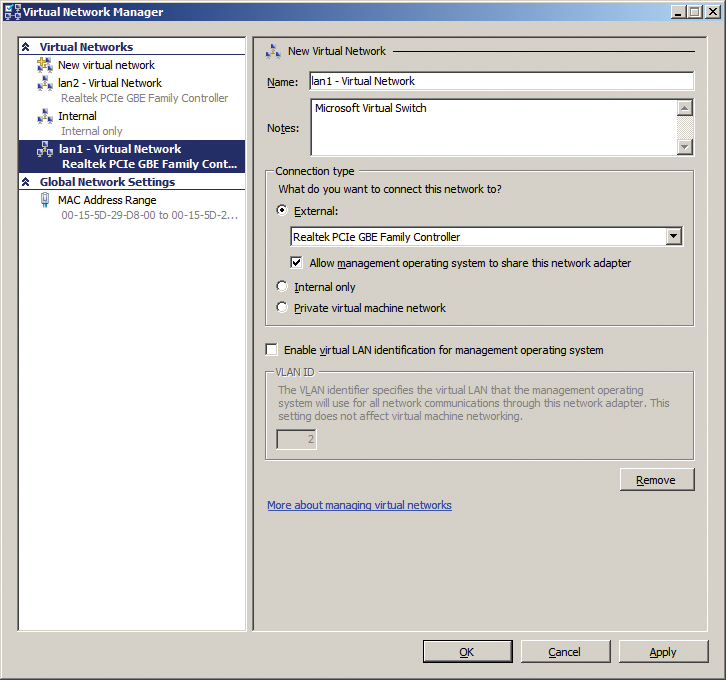Select Private virtual machine network option
The image size is (726, 680).
point(282,307)
